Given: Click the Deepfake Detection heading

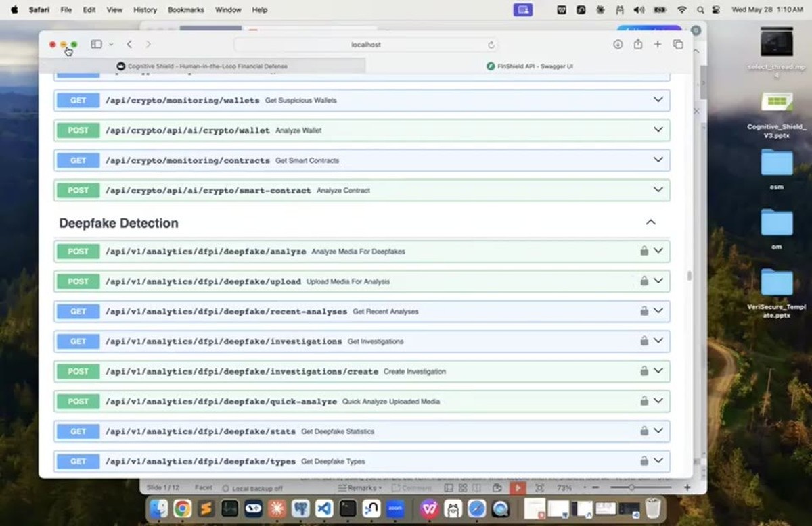Looking at the screenshot, I should click(x=118, y=223).
